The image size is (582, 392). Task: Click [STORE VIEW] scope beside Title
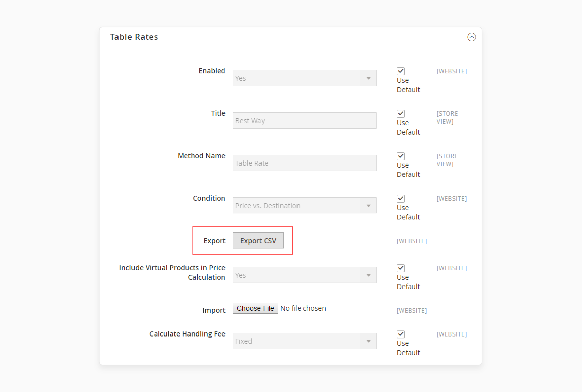pyautogui.click(x=447, y=117)
